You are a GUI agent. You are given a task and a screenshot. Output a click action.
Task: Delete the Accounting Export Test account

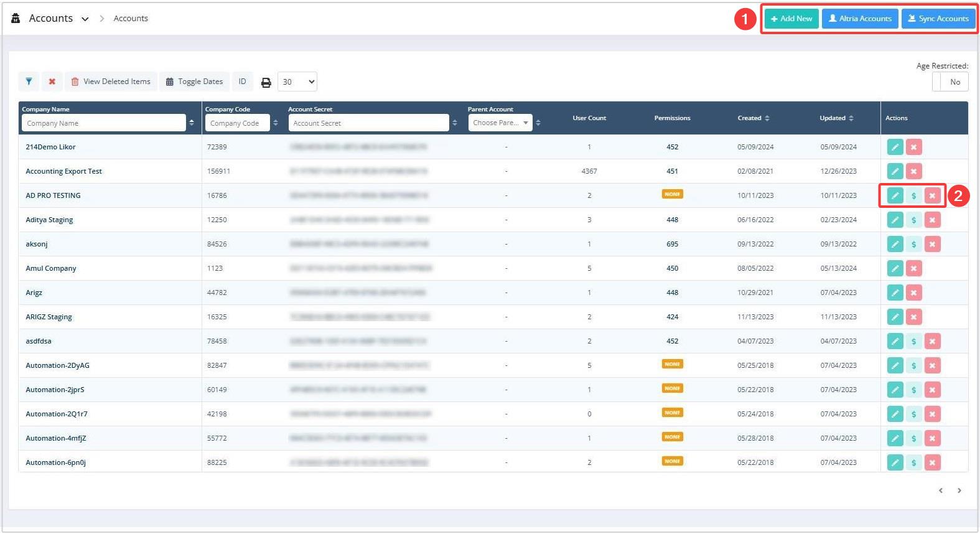click(x=913, y=171)
